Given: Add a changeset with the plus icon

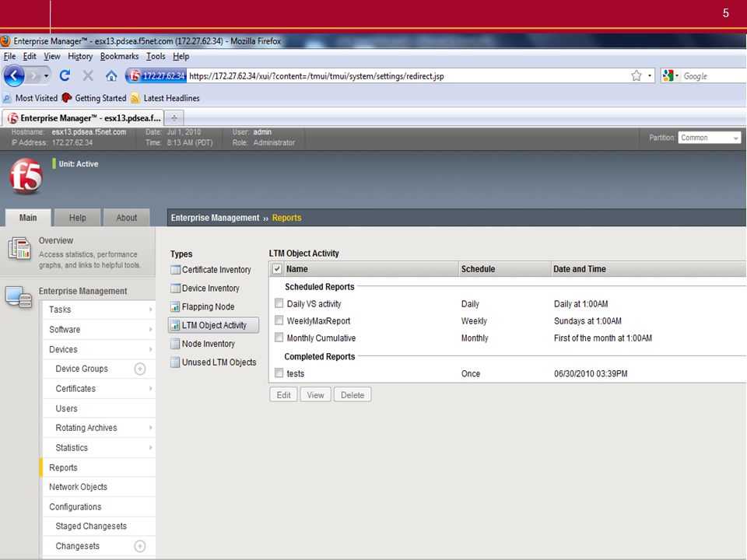Looking at the screenshot, I should point(139,546).
